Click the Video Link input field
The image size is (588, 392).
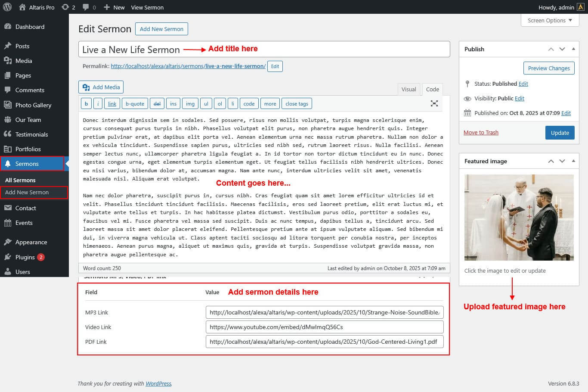coord(324,327)
